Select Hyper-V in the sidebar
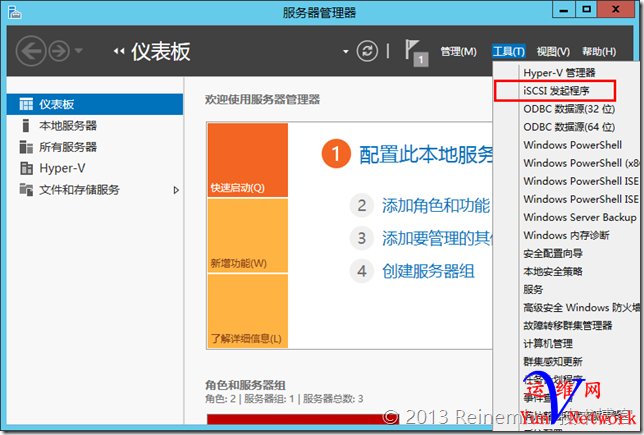 (95, 168)
